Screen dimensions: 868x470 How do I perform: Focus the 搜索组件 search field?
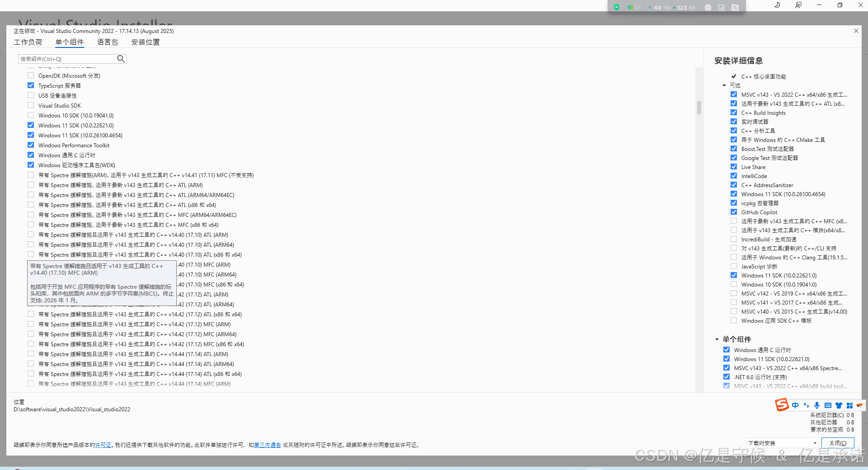tap(68, 59)
